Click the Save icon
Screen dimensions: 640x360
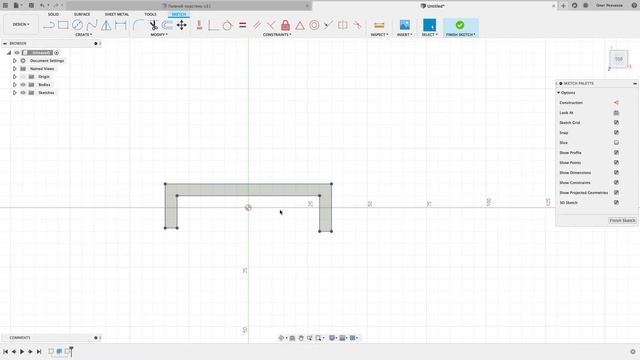tap(31, 6)
